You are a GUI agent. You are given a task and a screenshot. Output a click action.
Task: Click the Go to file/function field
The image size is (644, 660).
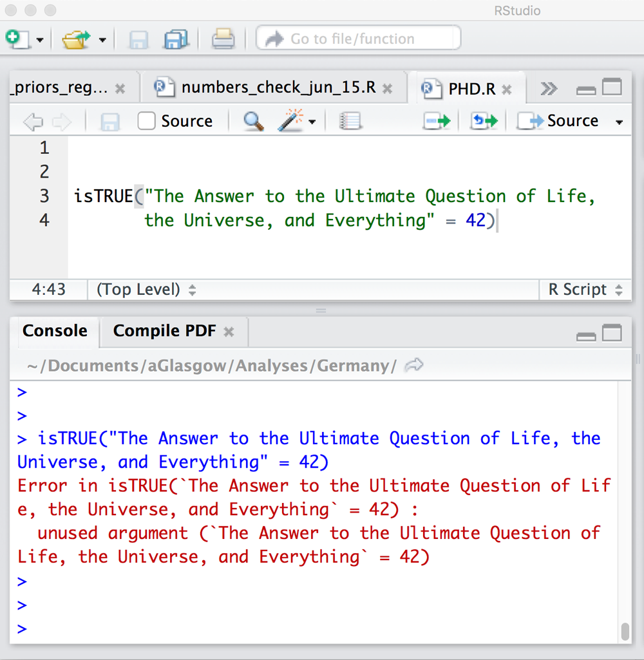(358, 39)
